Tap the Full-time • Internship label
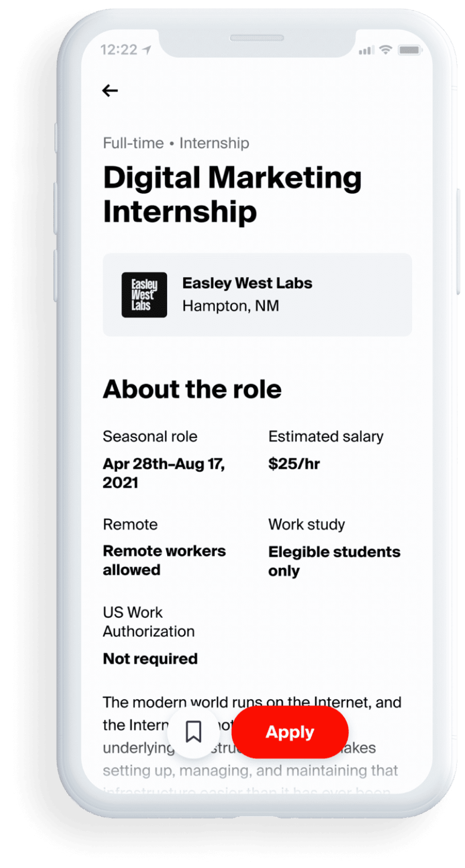The width and height of the screenshot is (465, 868). coord(176,143)
